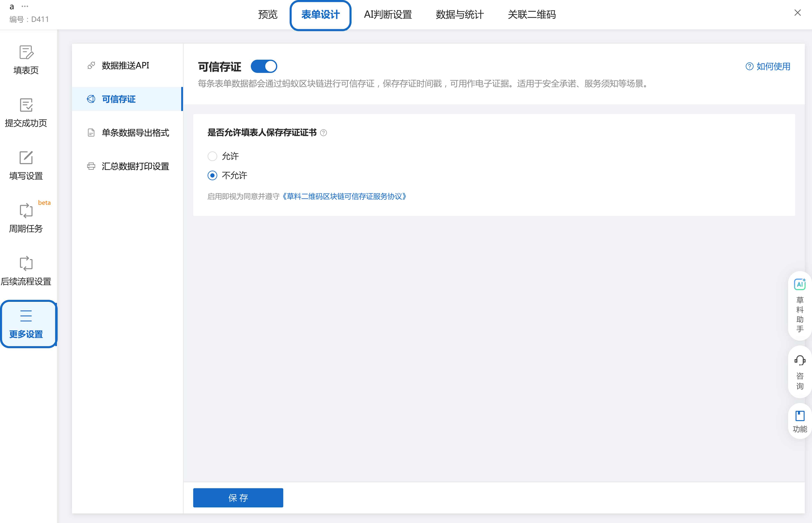Switch to the 数据与统计 tab
812x523 pixels.
pyautogui.click(x=460, y=15)
